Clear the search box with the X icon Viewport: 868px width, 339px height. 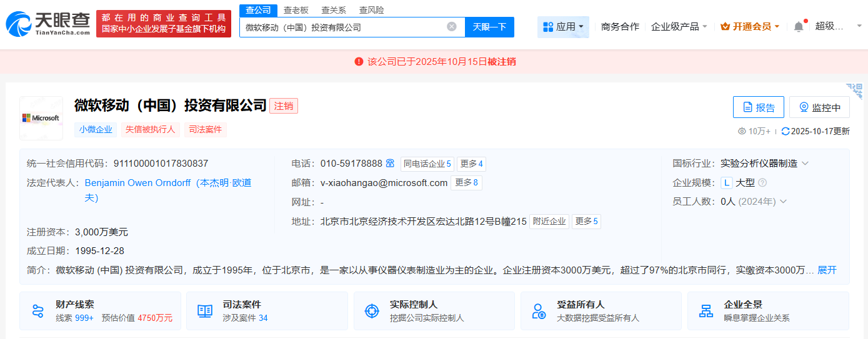pyautogui.click(x=452, y=27)
